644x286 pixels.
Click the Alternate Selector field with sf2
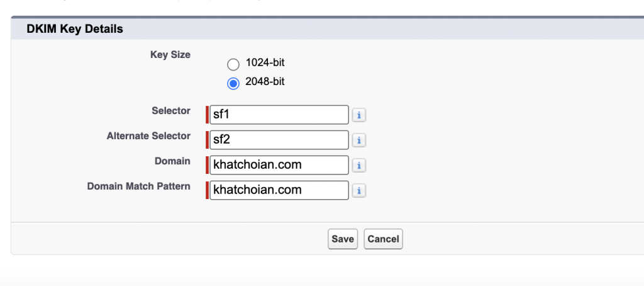click(x=279, y=140)
